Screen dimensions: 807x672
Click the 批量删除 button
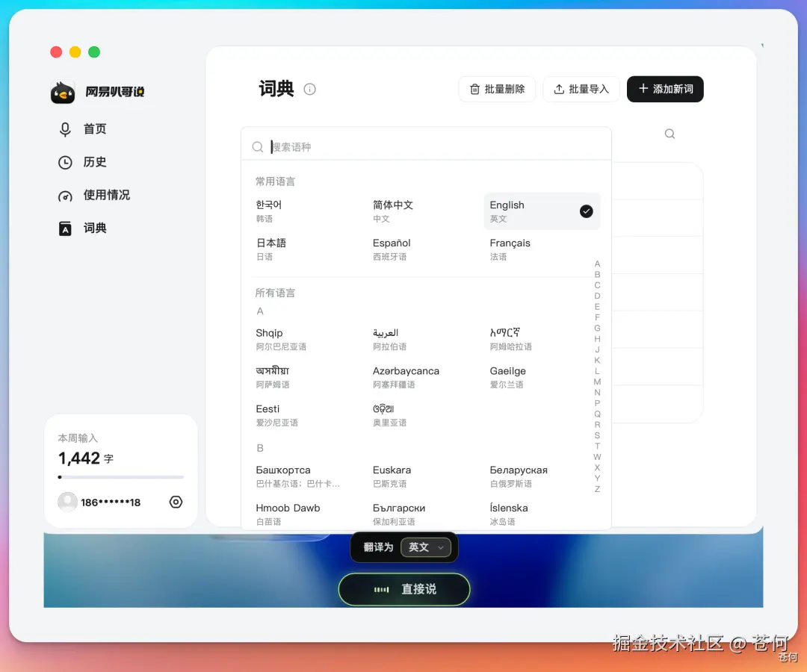[x=497, y=89]
